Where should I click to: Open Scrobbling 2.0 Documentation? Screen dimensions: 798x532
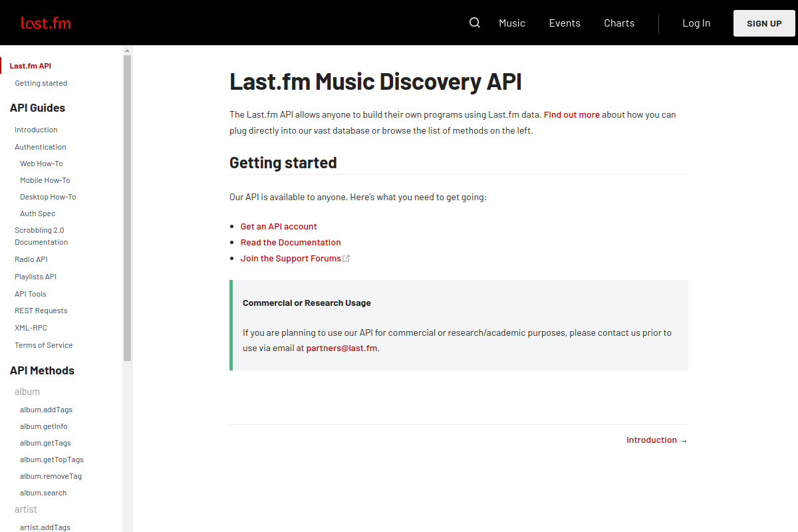tap(41, 236)
